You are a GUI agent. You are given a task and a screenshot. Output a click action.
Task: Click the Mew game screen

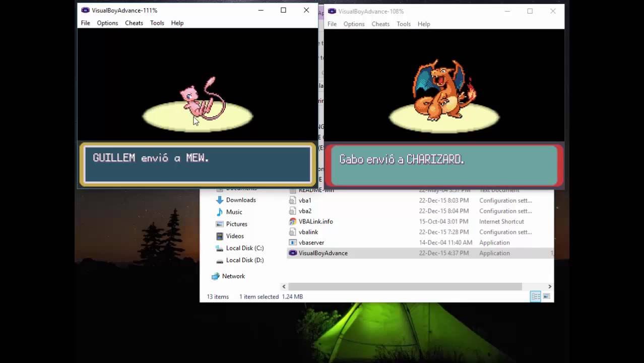pos(198,85)
